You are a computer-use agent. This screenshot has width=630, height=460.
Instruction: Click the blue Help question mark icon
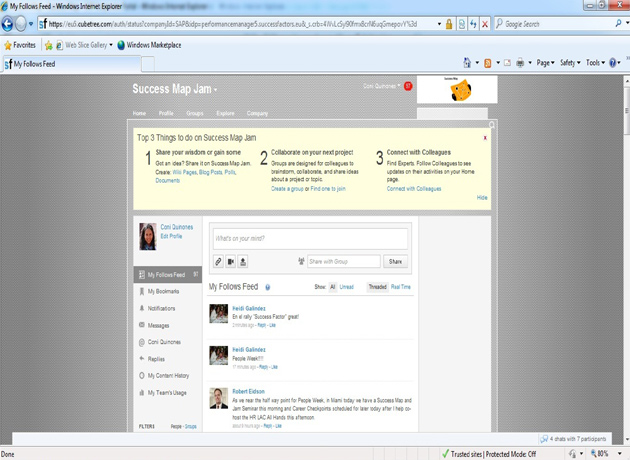(x=613, y=63)
